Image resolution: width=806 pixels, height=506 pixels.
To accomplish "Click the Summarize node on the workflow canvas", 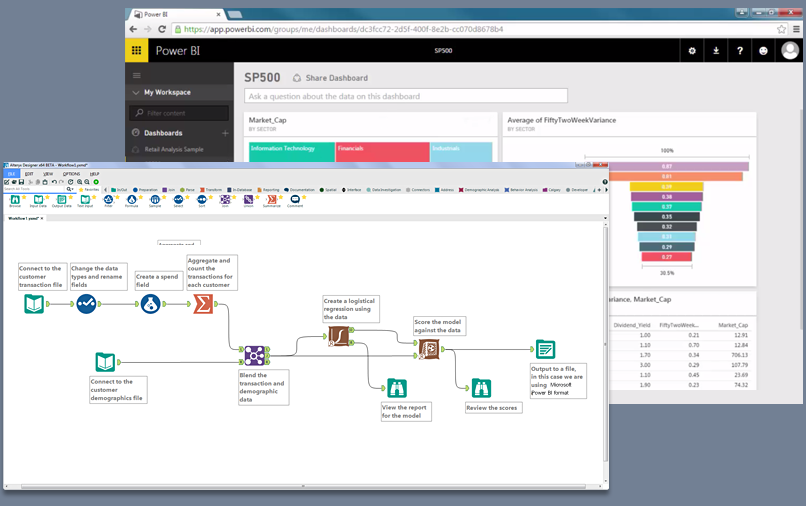I will click(x=203, y=304).
